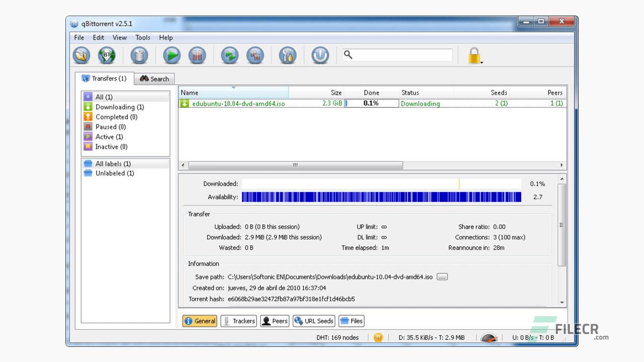The height and width of the screenshot is (362, 644).
Task: Click the properties panel vertical scrollbar thumb
Action: coord(562,225)
